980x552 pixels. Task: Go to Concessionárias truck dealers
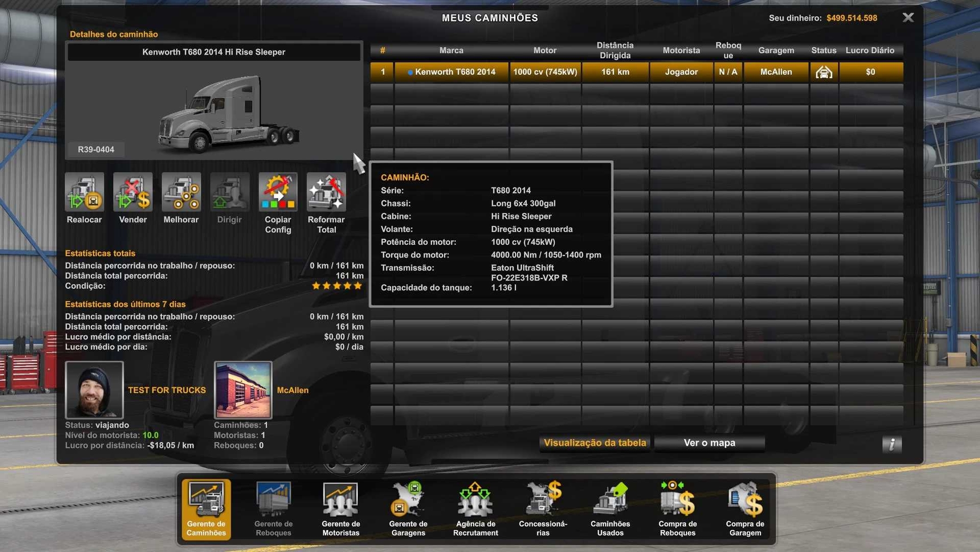(x=543, y=508)
